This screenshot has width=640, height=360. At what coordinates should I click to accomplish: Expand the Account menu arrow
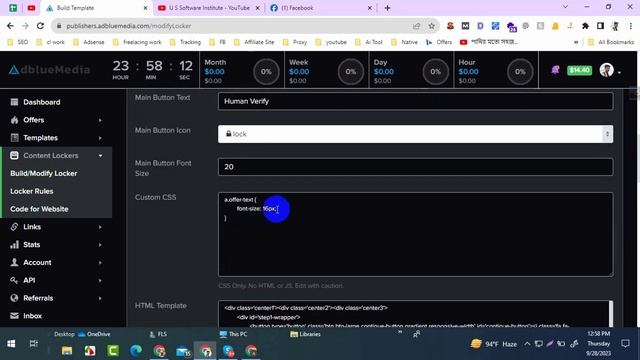(100, 262)
